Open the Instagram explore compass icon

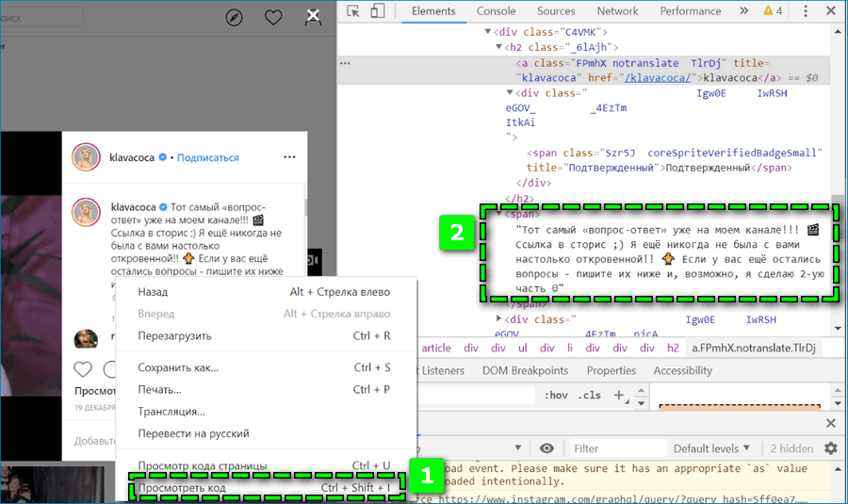[235, 17]
